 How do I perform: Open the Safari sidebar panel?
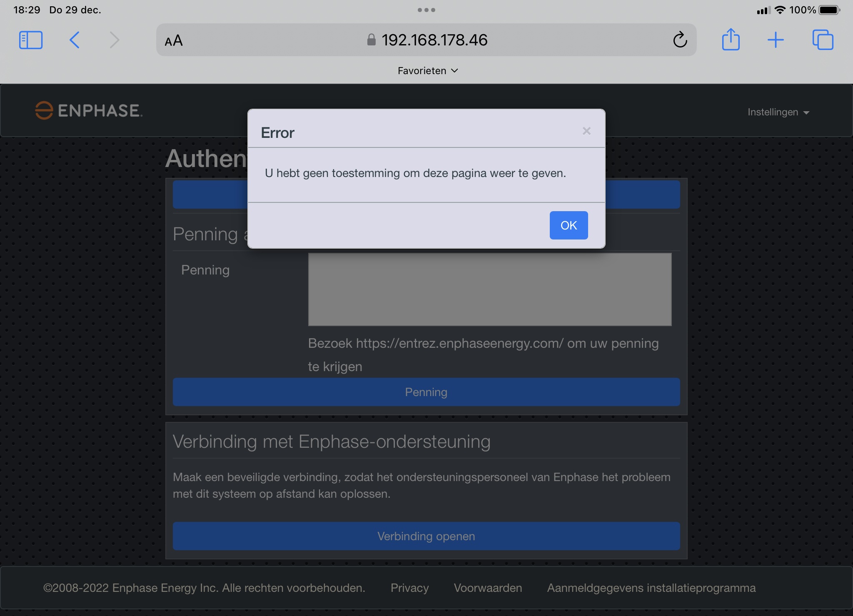click(31, 40)
